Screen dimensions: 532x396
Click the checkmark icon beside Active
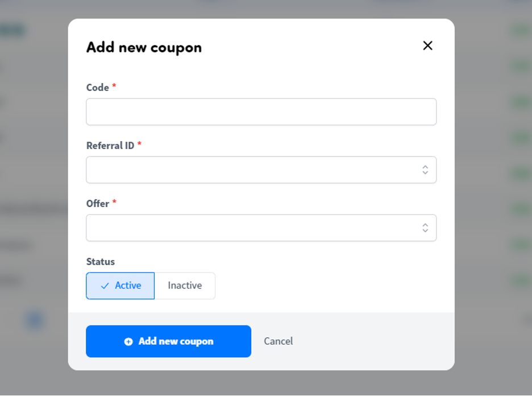tap(105, 286)
